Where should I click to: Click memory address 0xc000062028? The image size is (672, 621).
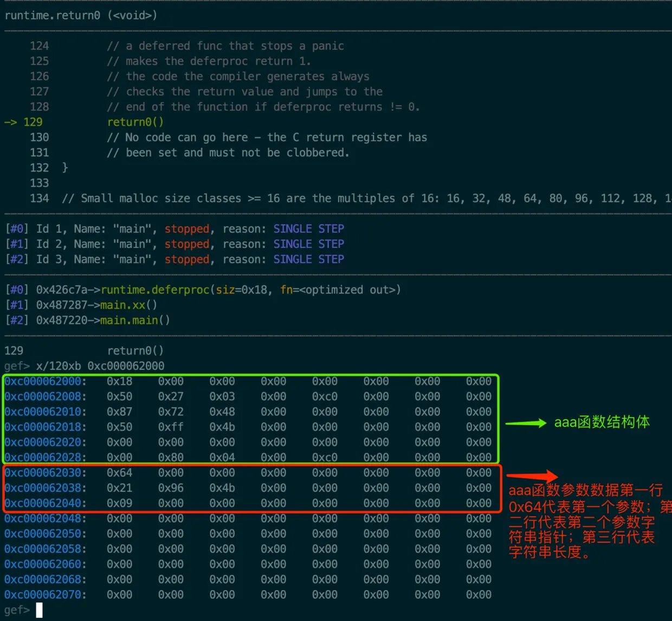(x=43, y=457)
